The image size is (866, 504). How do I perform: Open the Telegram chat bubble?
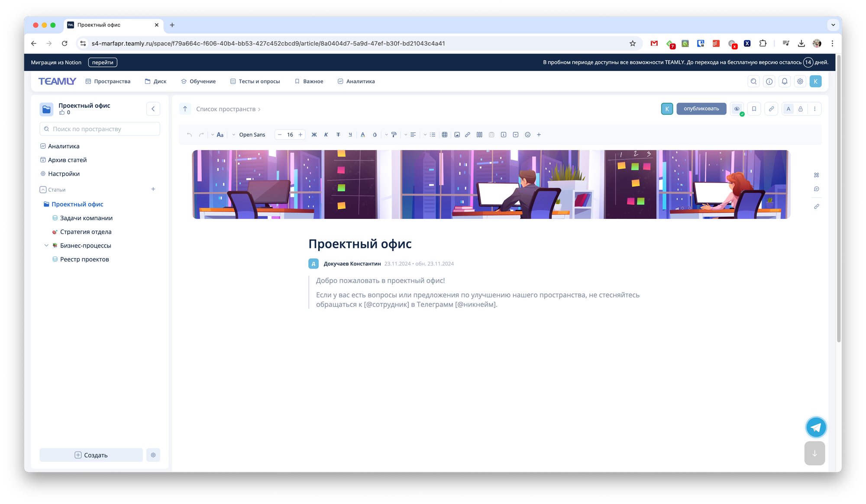click(x=816, y=427)
